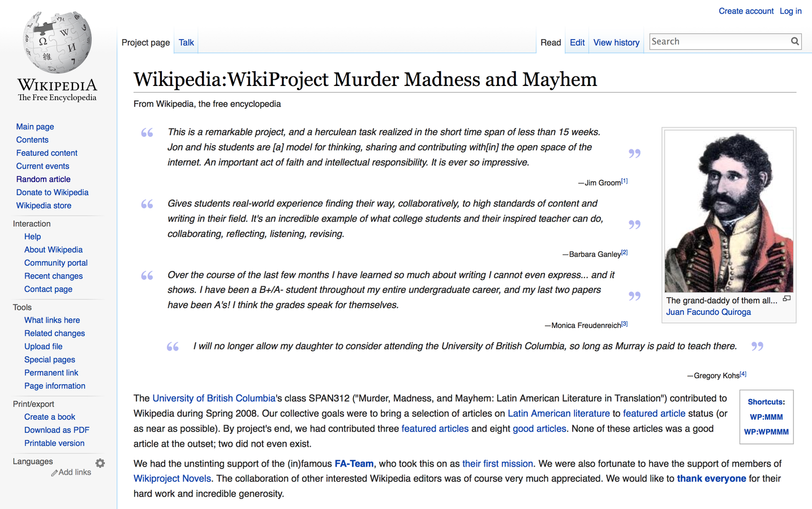Go to Main page in sidebar
812x509 pixels.
click(x=35, y=127)
